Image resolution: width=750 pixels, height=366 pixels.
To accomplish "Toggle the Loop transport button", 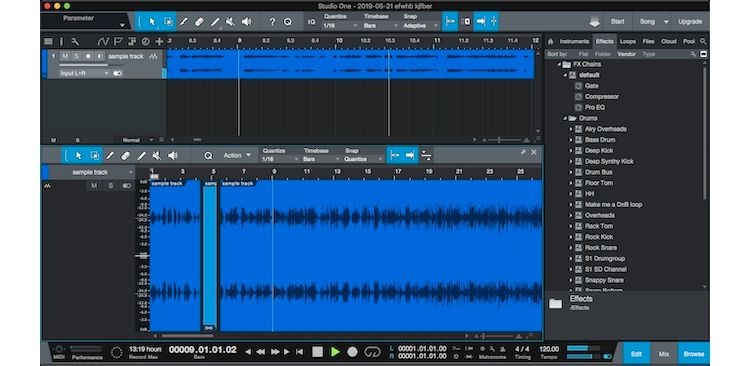I will coord(372,352).
